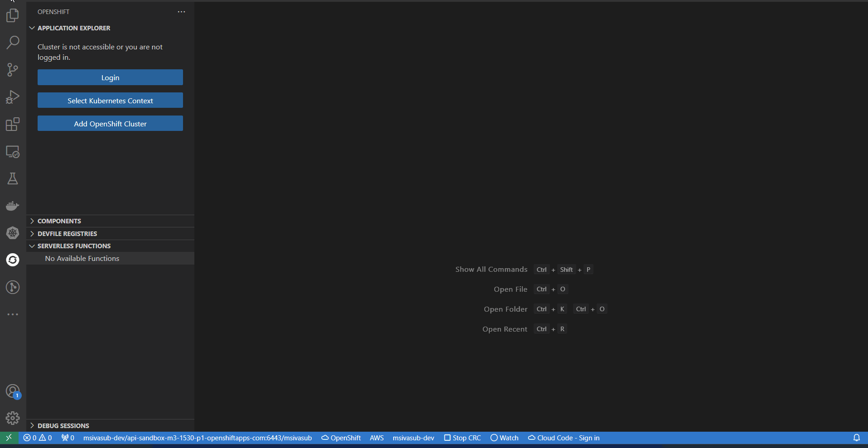
Task: Click OpenShift cloud status bar item
Action: [341, 438]
